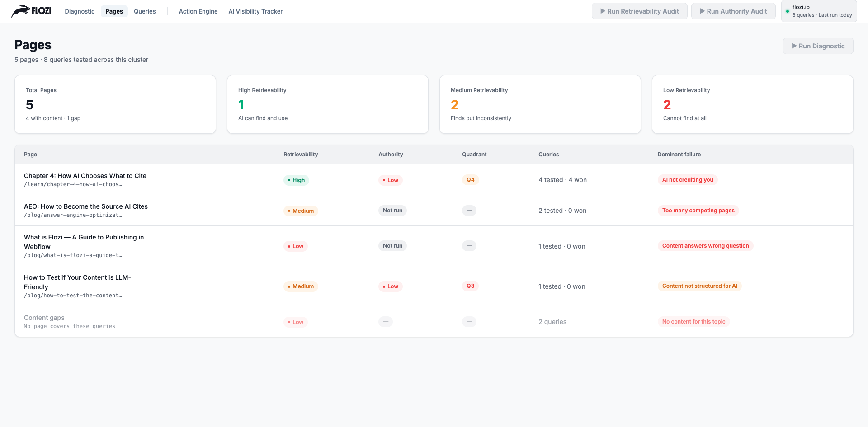The width and height of the screenshot is (868, 427).
Task: Click the /blog/what-is-flozi-a-guide-t… URL
Action: 73,255
